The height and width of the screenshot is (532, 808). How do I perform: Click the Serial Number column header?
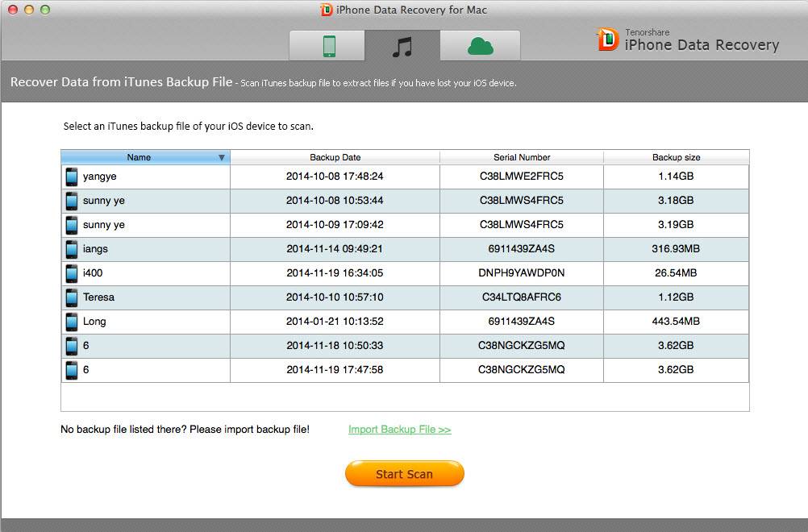[522, 157]
